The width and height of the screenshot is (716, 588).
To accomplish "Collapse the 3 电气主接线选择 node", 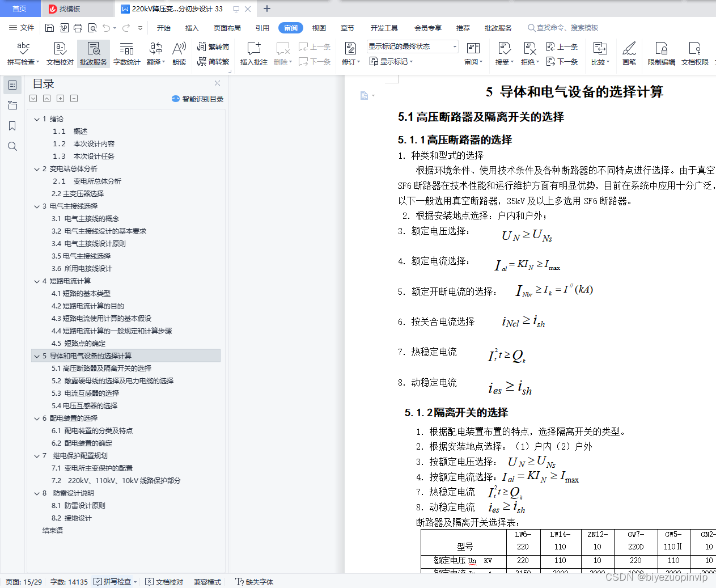I will 37,206.
